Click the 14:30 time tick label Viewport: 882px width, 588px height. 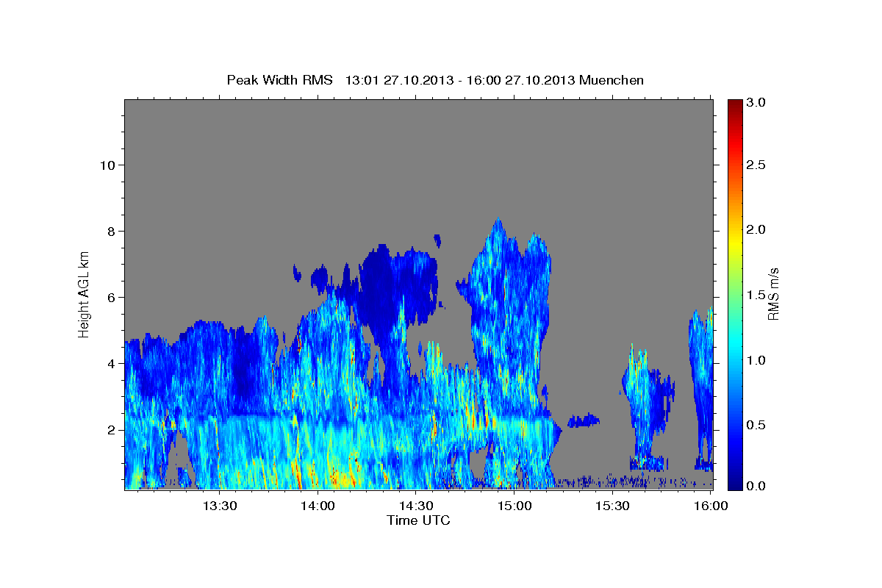(x=415, y=506)
